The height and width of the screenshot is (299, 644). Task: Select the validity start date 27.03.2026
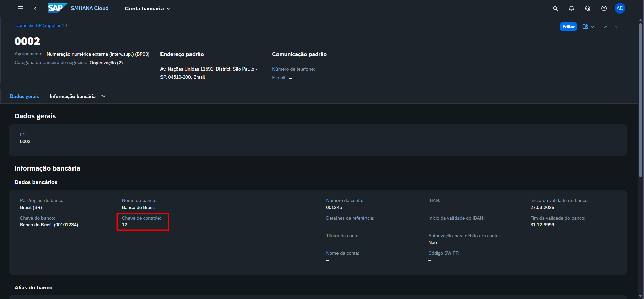pos(542,207)
